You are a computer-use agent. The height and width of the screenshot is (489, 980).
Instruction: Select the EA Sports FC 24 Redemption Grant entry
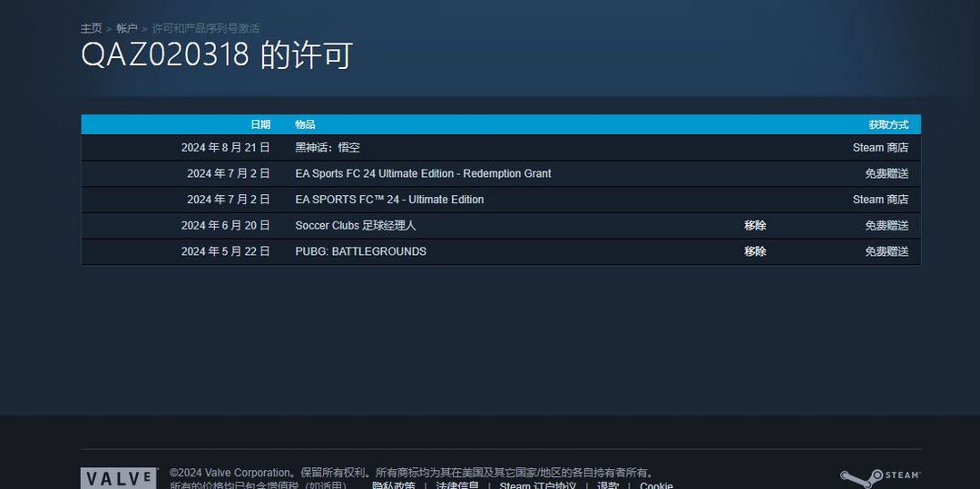tap(423, 173)
